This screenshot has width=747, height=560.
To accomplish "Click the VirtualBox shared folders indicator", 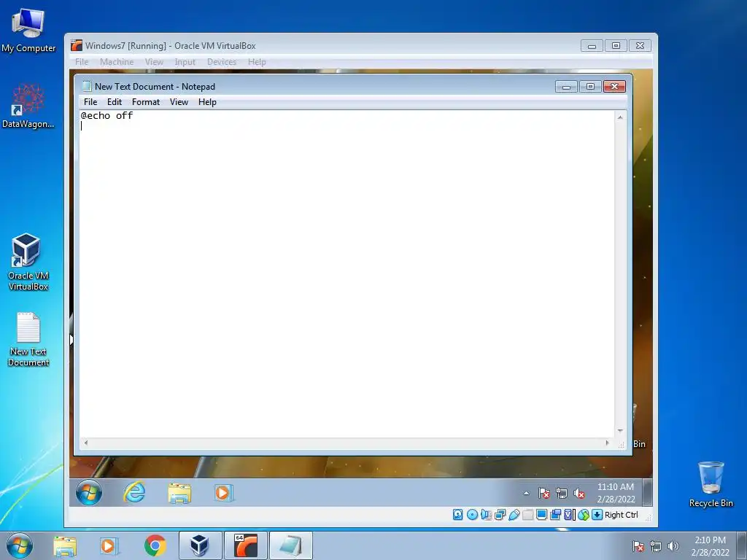I will click(527, 515).
